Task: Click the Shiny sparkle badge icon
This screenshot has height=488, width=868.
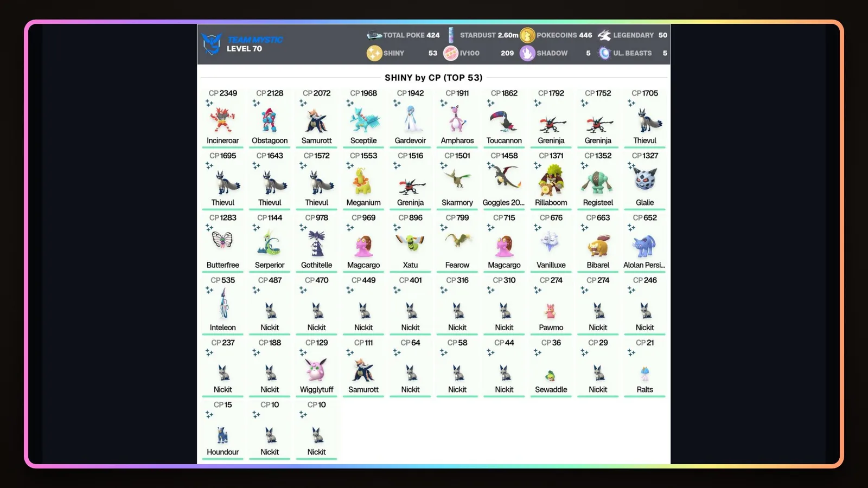Action: pyautogui.click(x=374, y=53)
